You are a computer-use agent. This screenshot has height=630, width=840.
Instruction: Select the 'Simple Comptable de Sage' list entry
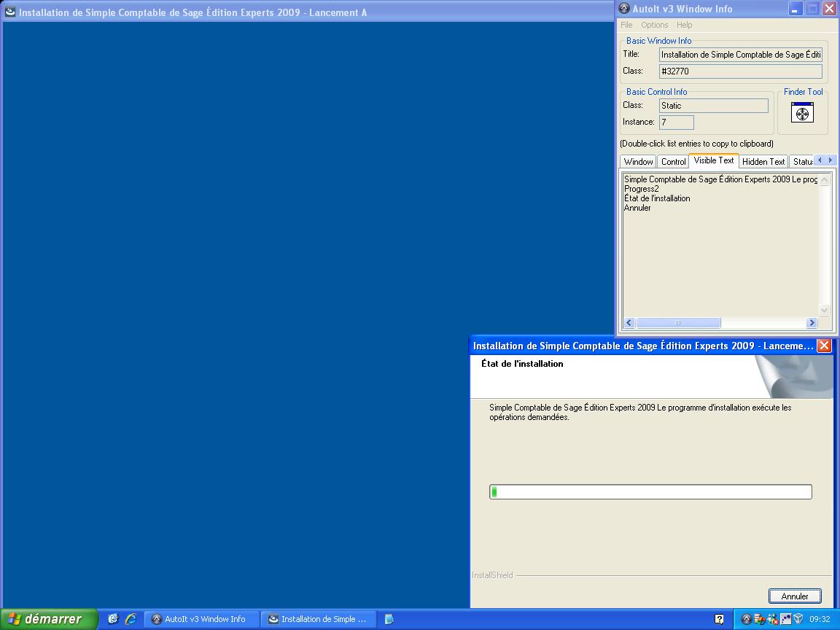(x=720, y=179)
